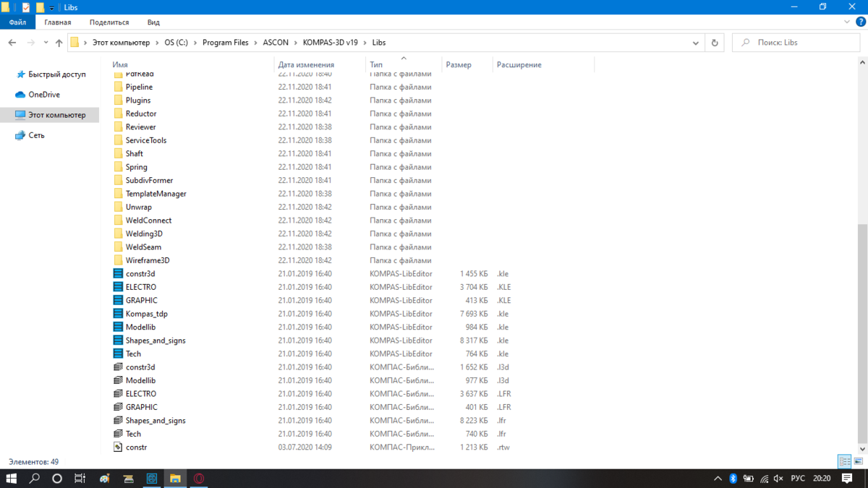Open the Файл menu
The image size is (868, 488).
click(17, 22)
